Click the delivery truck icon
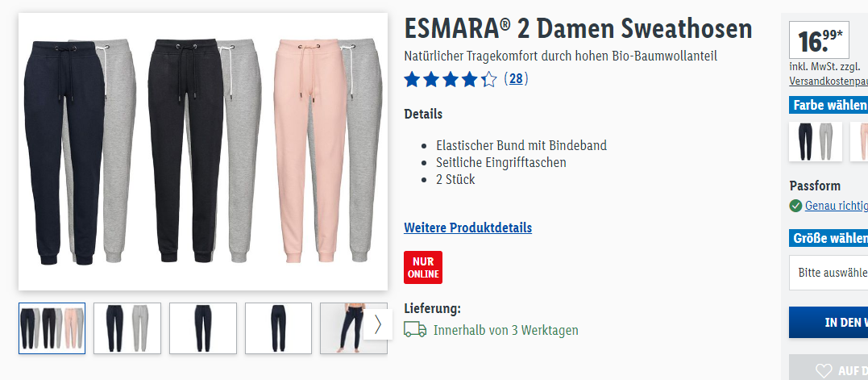This screenshot has width=868, height=380. tap(415, 330)
